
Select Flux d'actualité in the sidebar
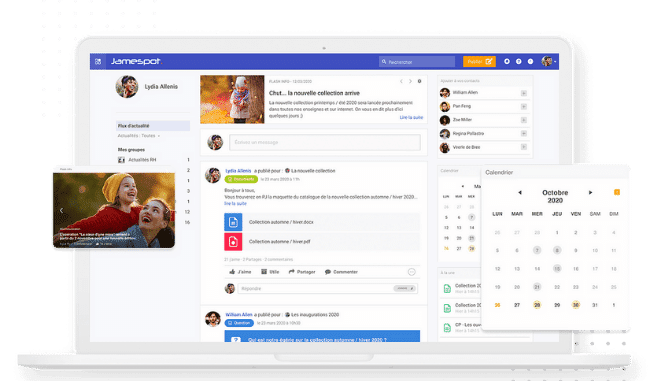click(x=153, y=126)
